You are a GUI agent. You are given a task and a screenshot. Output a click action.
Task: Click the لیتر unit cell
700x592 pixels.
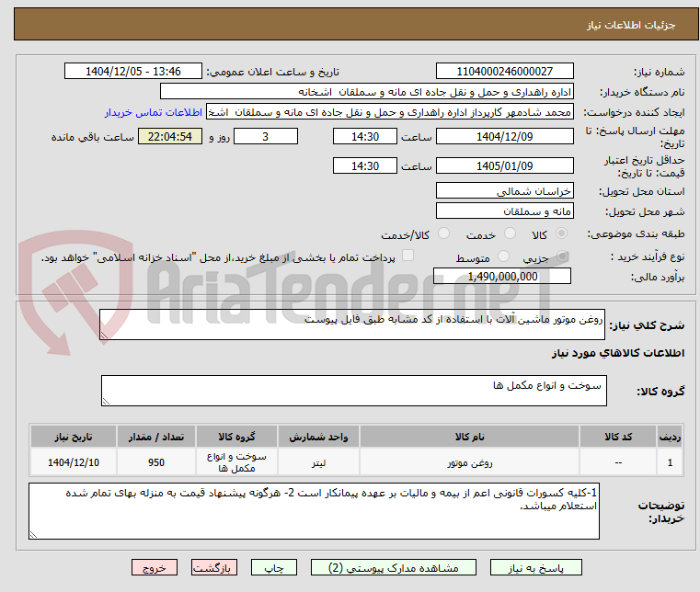tap(318, 462)
